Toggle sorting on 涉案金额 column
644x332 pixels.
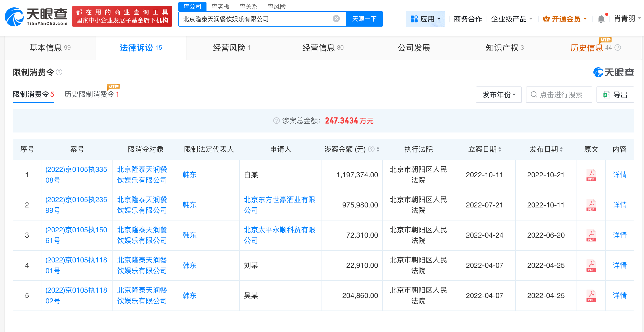pyautogui.click(x=377, y=149)
